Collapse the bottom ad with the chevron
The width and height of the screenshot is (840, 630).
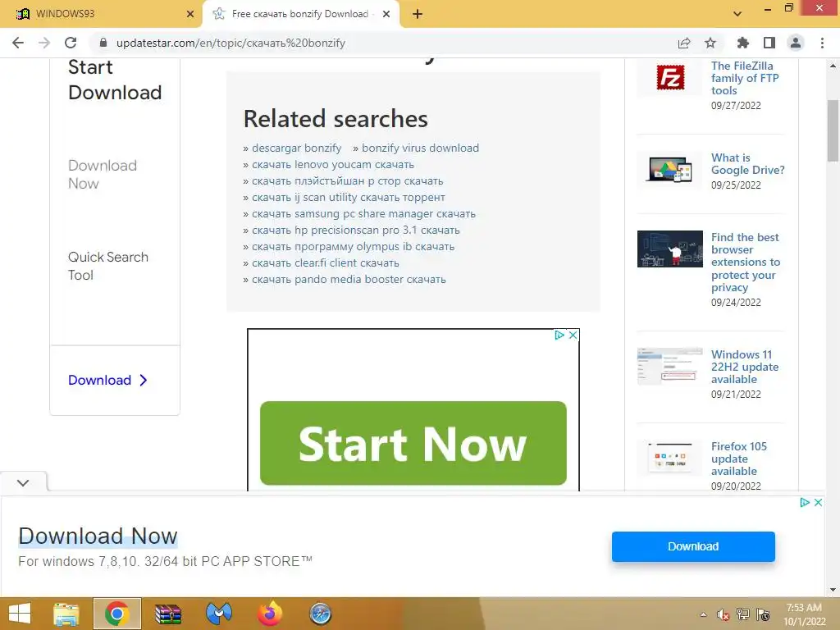[x=23, y=482]
